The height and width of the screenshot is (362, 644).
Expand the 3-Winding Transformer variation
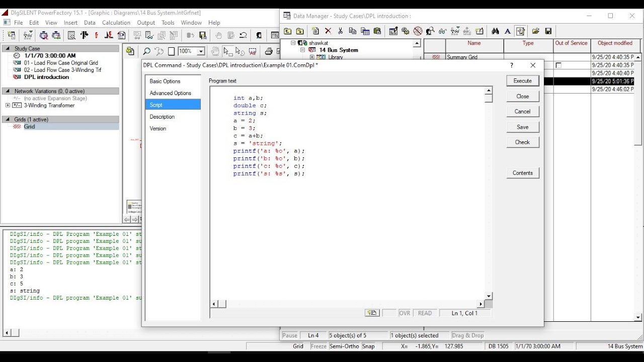pos(8,106)
